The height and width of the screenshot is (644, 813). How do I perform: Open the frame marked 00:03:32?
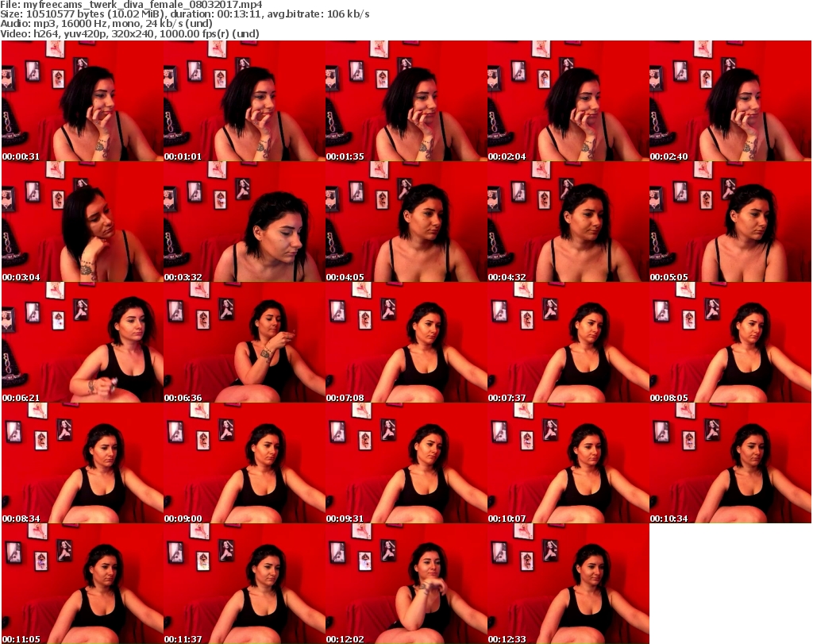point(245,222)
